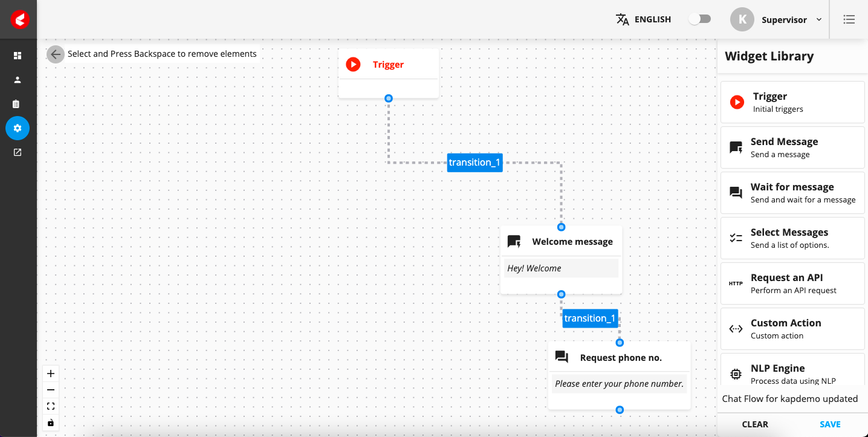Viewport: 868px width, 437px height.
Task: Click the CLEAR button
Action: 755,424
